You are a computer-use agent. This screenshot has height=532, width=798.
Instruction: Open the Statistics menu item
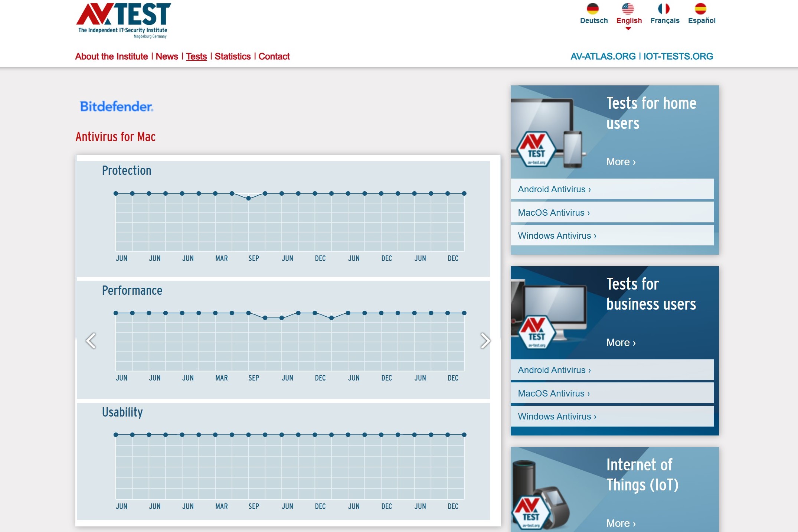click(x=233, y=56)
